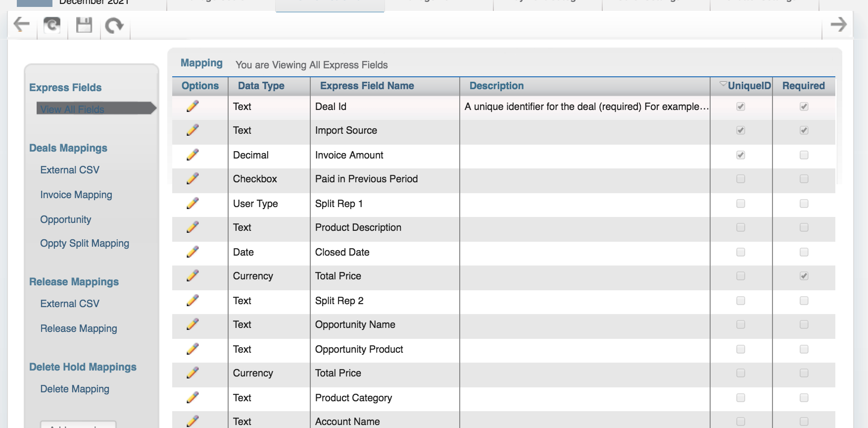Click the Delete Hold Mappings heading
Screen dimensions: 868x428
tap(83, 367)
